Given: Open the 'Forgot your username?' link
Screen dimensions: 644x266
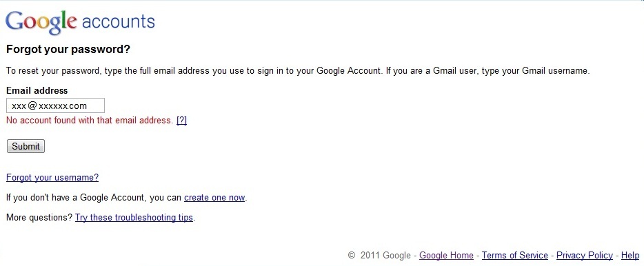Looking at the screenshot, I should pos(52,177).
